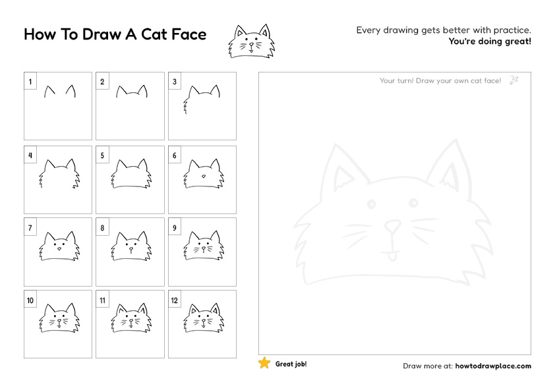Select the pencil icon next to 'Your turn' prompt

[x=514, y=80]
